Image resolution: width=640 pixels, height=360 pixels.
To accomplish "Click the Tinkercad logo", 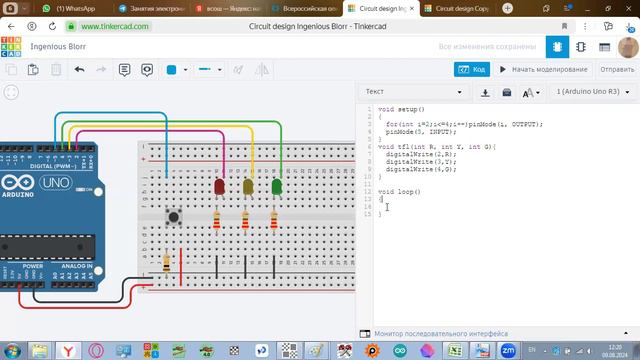I will 11,47.
